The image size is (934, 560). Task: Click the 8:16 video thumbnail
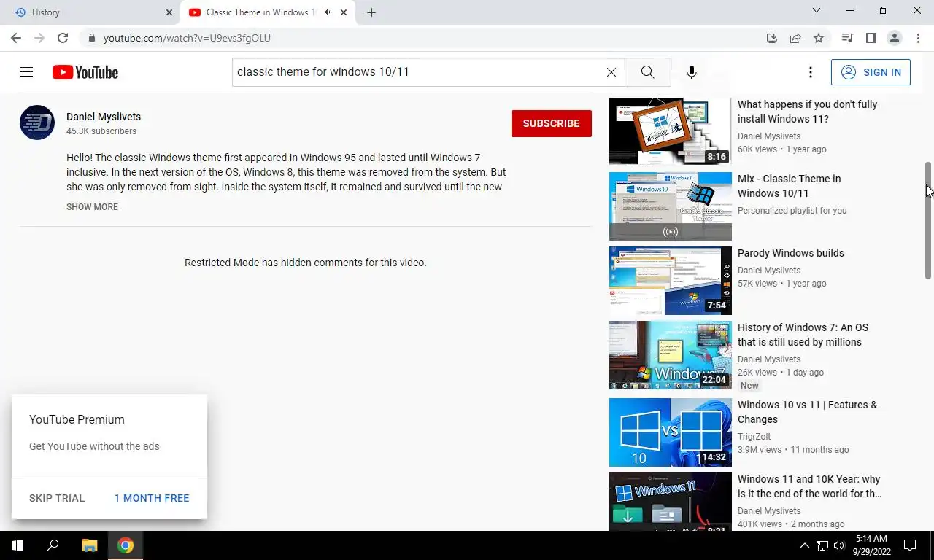671,132
